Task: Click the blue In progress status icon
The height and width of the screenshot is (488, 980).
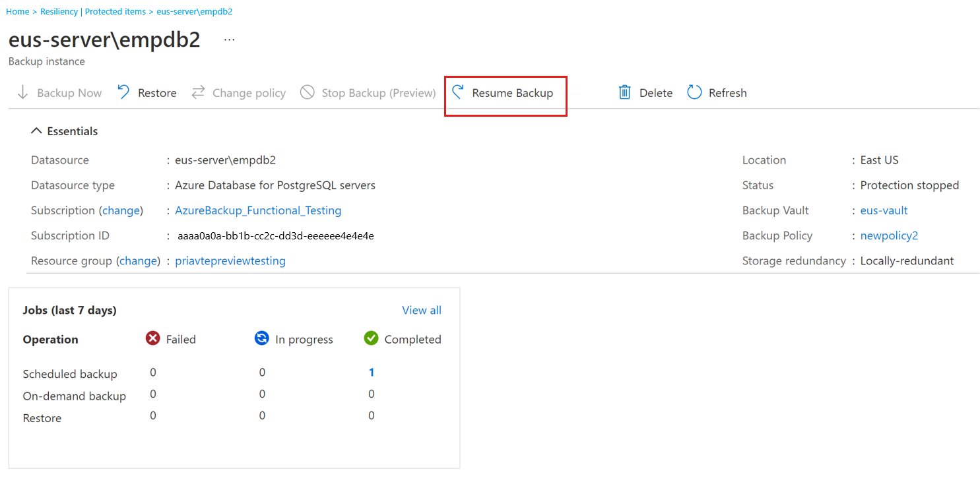Action: [261, 338]
